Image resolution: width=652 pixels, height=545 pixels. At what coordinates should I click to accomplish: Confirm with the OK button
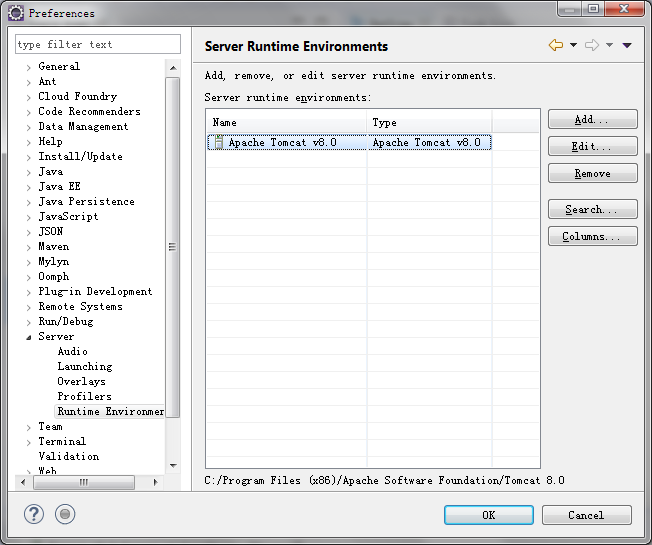point(489,515)
